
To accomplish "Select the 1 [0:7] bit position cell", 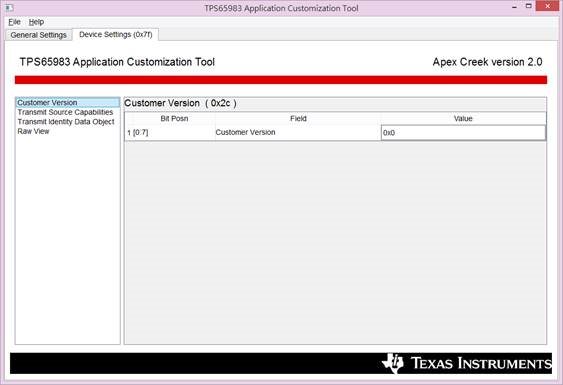I will pyautogui.click(x=170, y=133).
